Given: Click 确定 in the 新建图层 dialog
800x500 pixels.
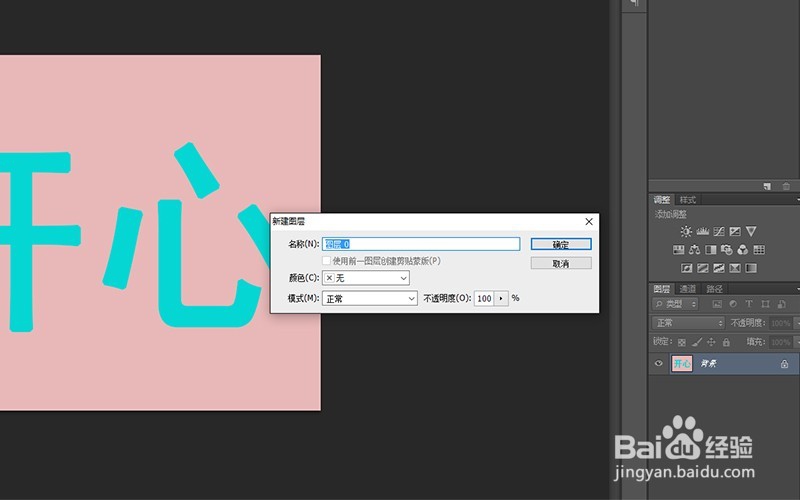Looking at the screenshot, I should click(x=561, y=244).
